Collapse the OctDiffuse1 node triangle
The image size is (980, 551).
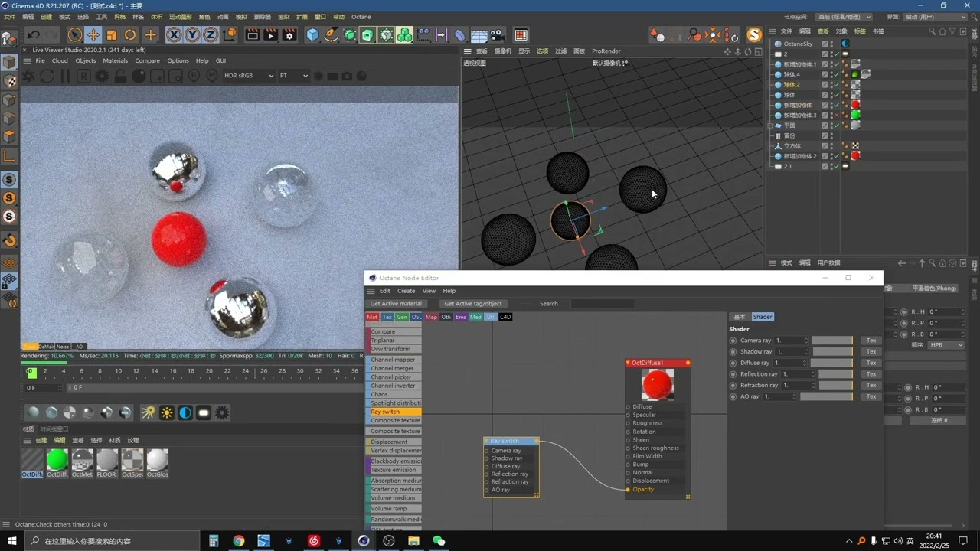[x=629, y=363]
